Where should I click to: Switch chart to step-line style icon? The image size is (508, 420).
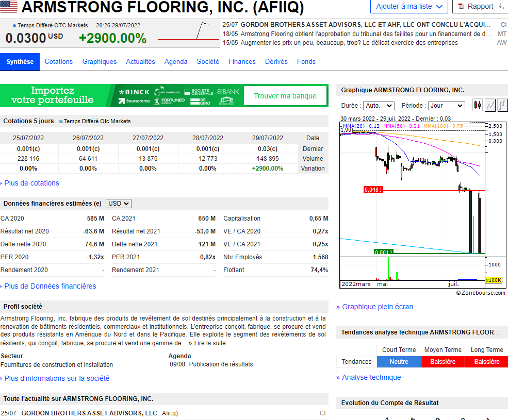tap(502, 105)
